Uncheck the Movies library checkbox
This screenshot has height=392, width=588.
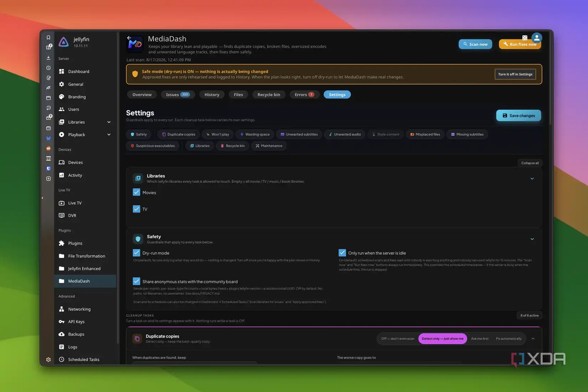(136, 192)
